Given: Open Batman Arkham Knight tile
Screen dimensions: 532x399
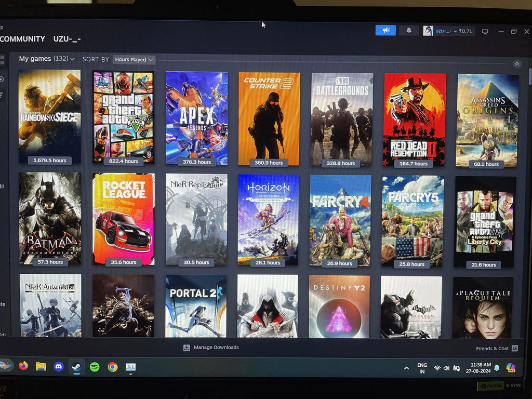Looking at the screenshot, I should click(50, 219).
